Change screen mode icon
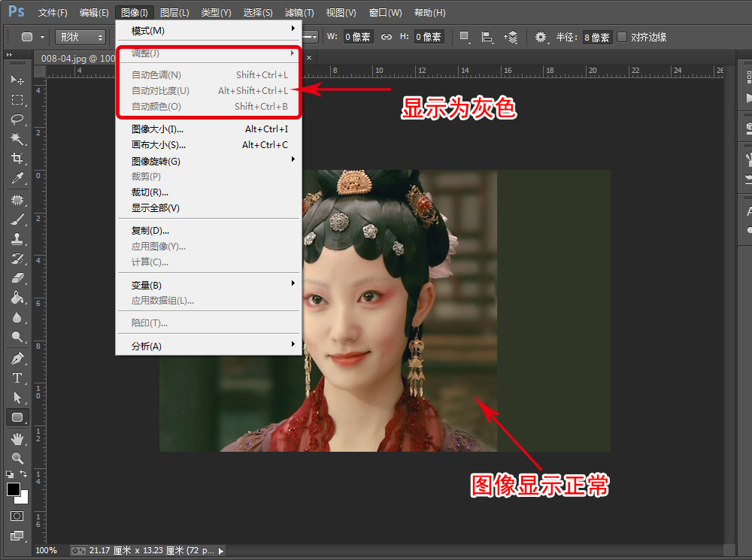 [17, 535]
